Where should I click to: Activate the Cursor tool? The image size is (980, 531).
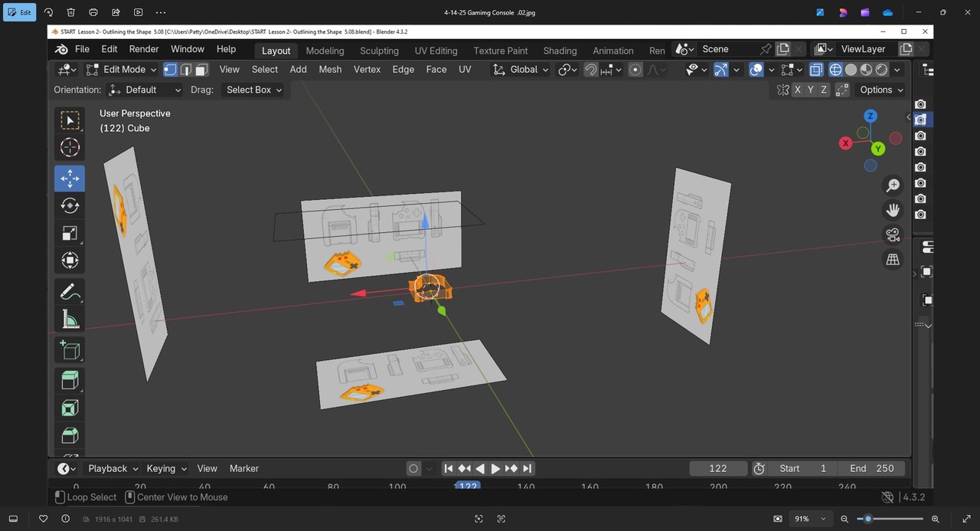point(70,148)
